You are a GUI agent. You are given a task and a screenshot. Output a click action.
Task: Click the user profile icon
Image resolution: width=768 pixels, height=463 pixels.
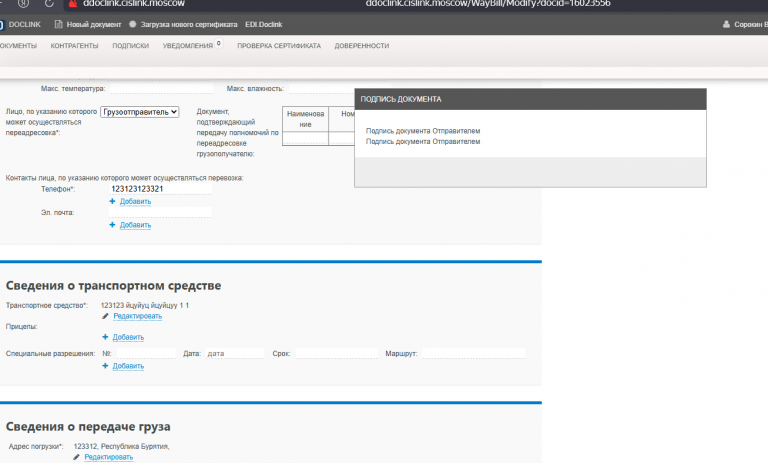726,24
